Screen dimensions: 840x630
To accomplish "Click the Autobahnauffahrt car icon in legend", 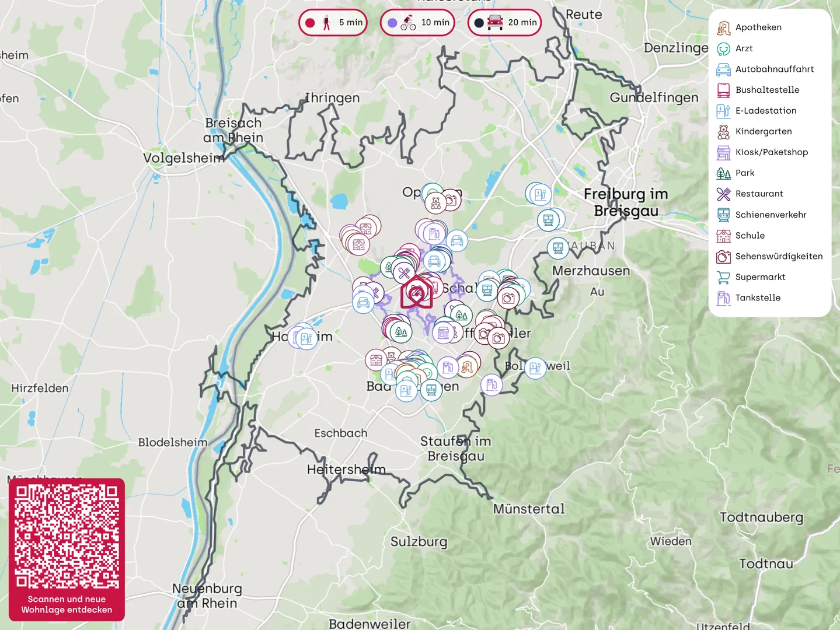I will [723, 69].
